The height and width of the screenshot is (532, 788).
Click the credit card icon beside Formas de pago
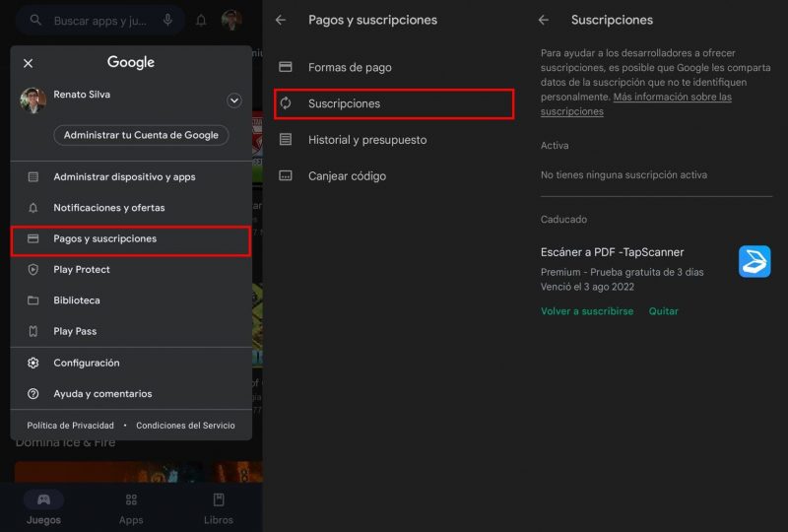tap(286, 67)
